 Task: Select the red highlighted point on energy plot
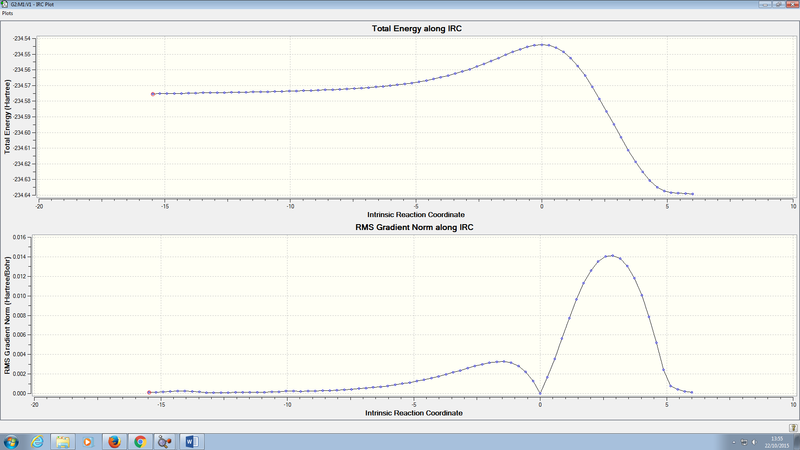[153, 94]
